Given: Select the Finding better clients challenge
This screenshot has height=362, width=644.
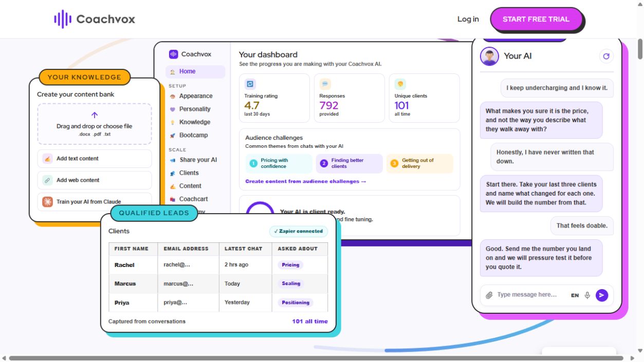Looking at the screenshot, I should (349, 163).
